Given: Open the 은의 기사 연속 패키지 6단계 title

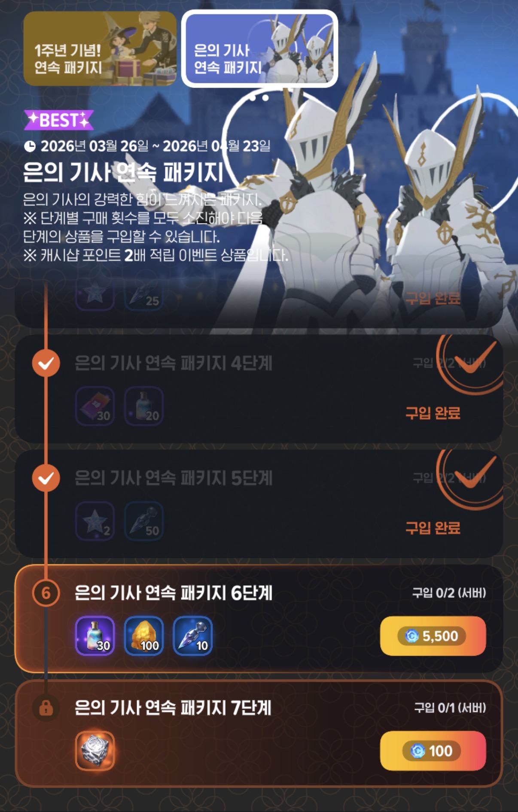Looking at the screenshot, I should coord(174,593).
